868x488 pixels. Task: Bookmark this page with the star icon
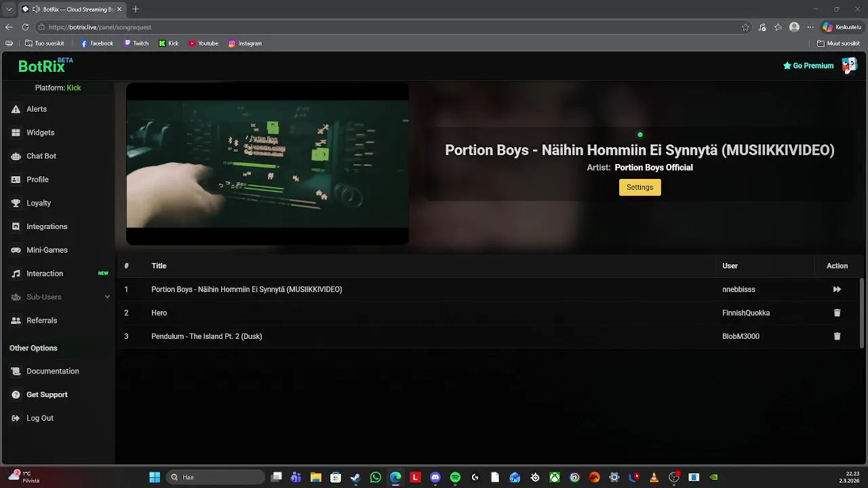pos(745,27)
